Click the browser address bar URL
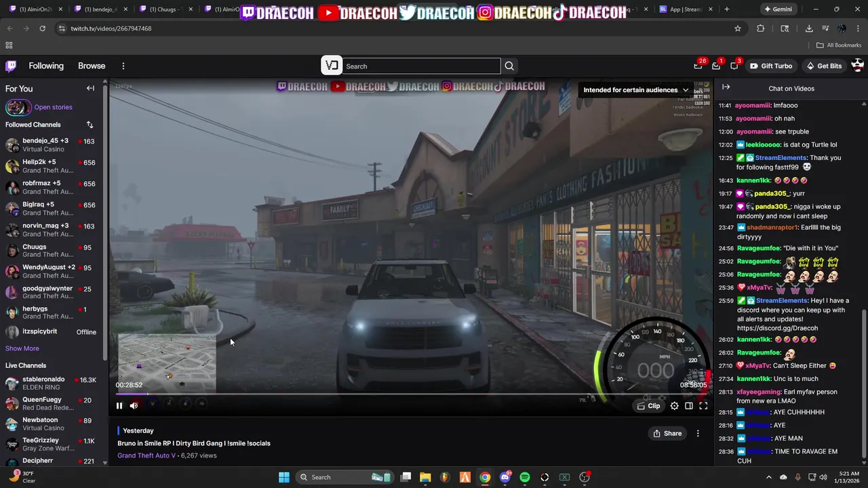The width and height of the screenshot is (868, 488). [111, 28]
